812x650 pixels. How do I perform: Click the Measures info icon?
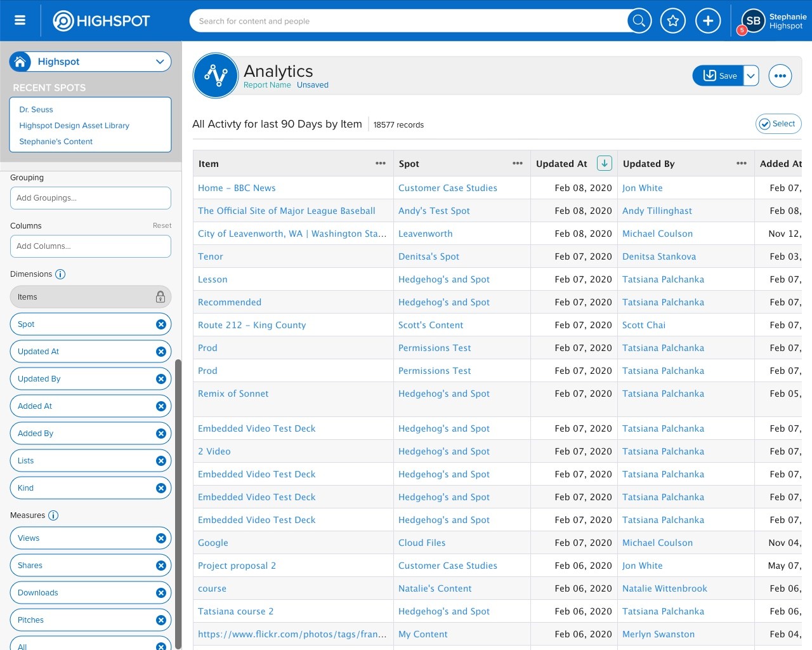click(53, 515)
